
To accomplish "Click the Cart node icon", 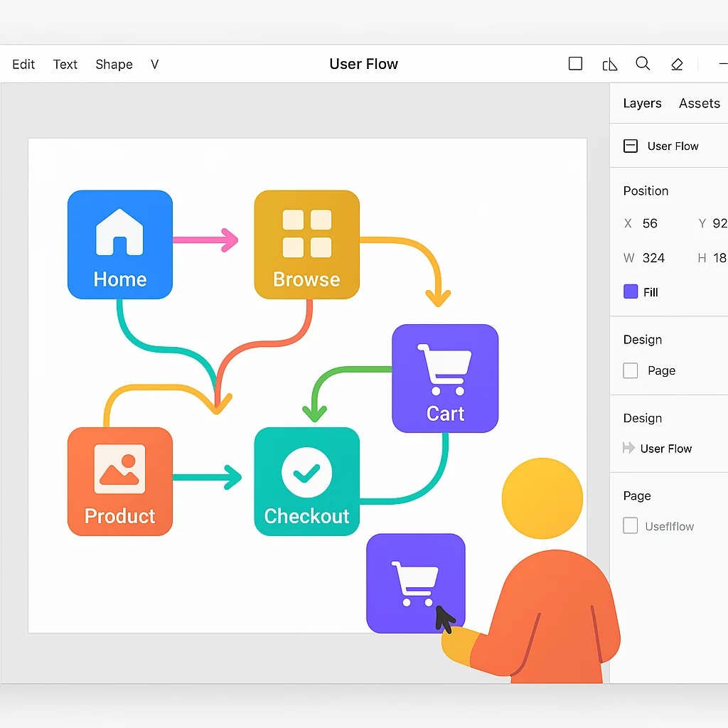I will coord(445,377).
